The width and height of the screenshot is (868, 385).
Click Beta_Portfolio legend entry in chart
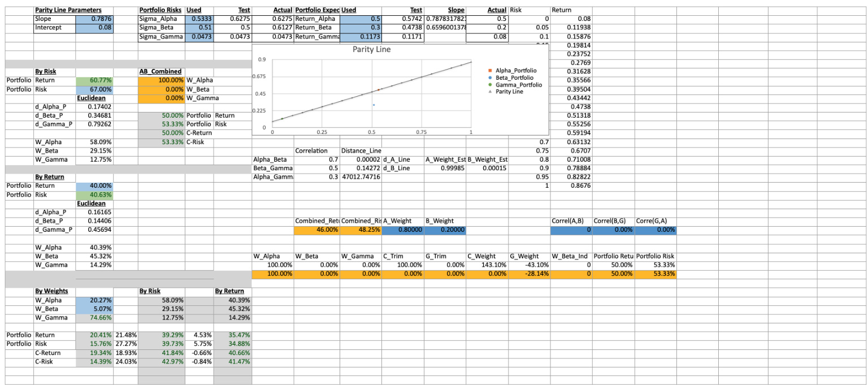pos(515,78)
